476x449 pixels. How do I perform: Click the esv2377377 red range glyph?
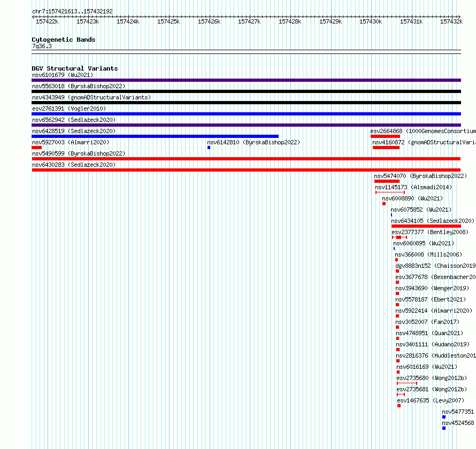coord(400,237)
